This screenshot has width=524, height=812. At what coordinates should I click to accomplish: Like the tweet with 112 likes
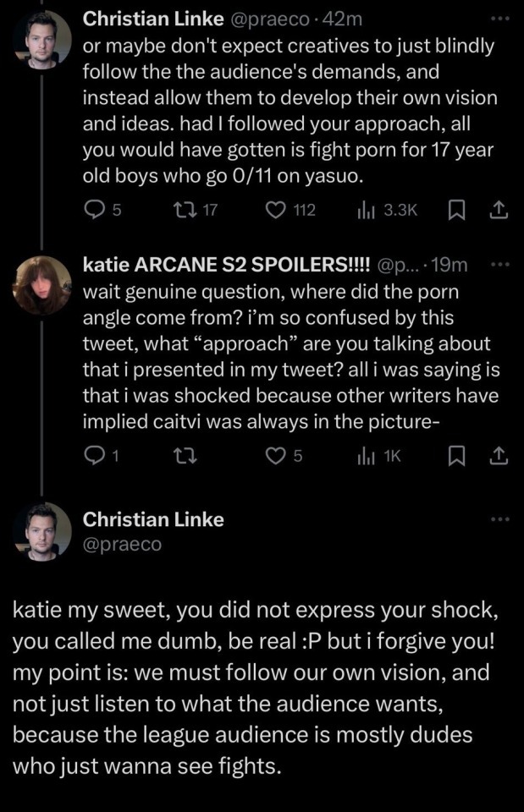pyautogui.click(x=277, y=210)
